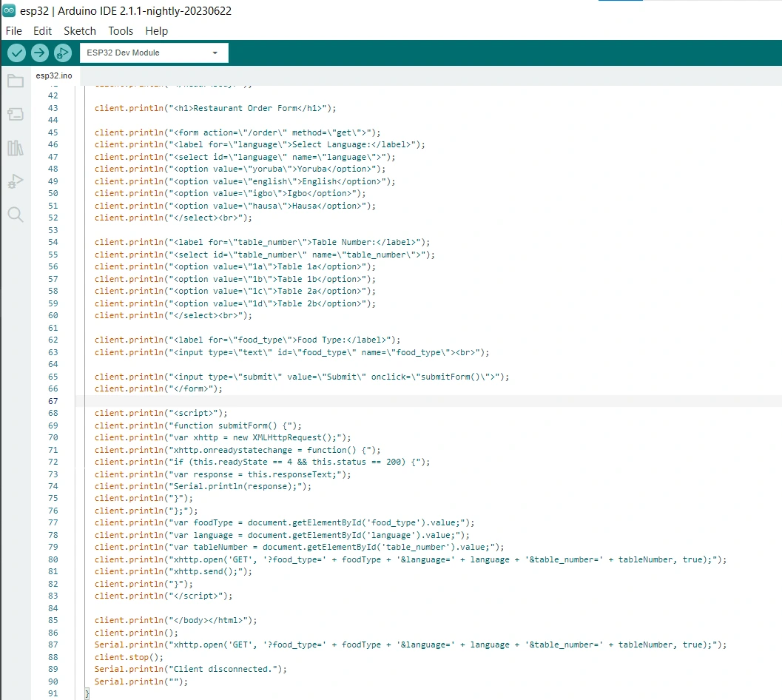Click the closing </form> code line
Image resolution: width=782 pixels, height=700 pixels.
point(158,389)
